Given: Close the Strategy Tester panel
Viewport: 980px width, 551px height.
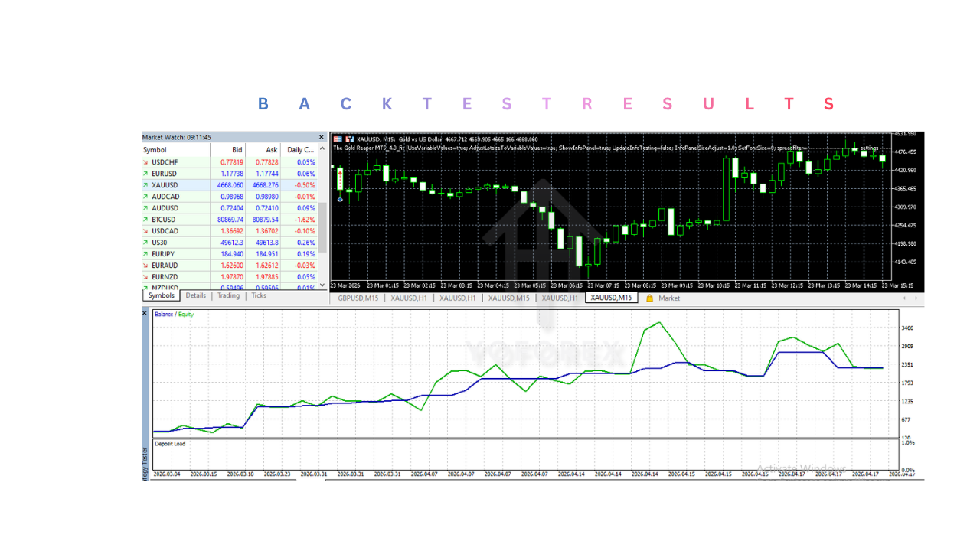Looking at the screenshot, I should click(x=145, y=313).
